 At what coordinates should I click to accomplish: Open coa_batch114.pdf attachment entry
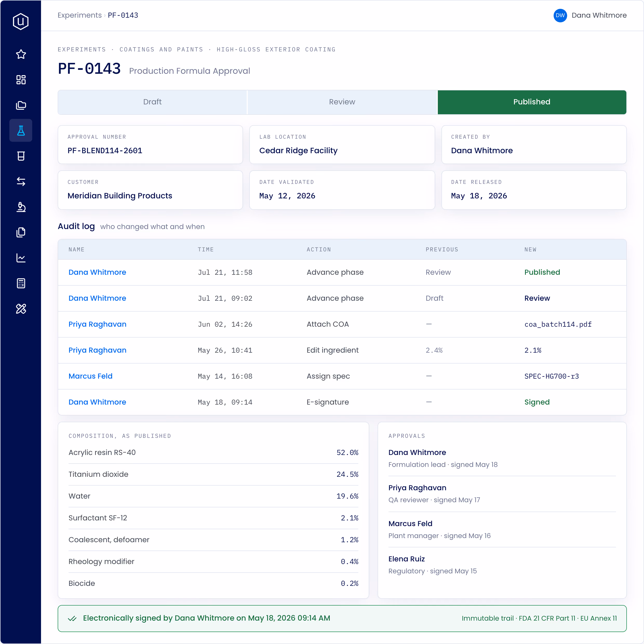coord(558,324)
